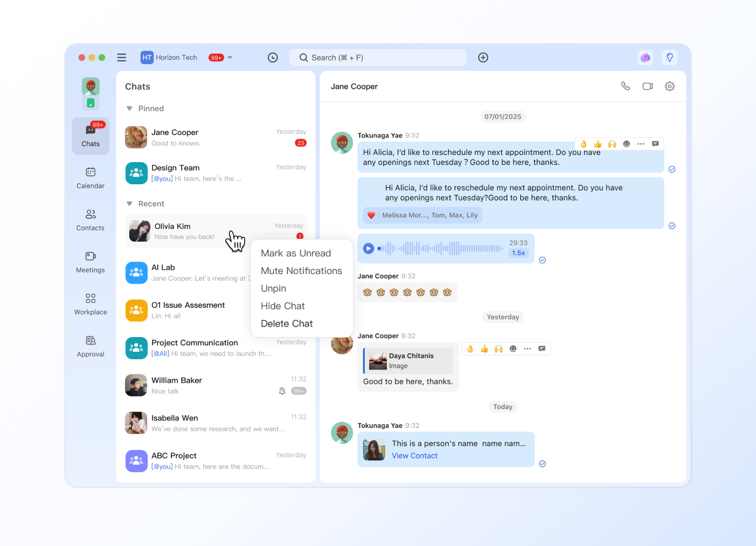Click the plus icon beside search
Viewport: 756px width, 546px height.
(483, 58)
